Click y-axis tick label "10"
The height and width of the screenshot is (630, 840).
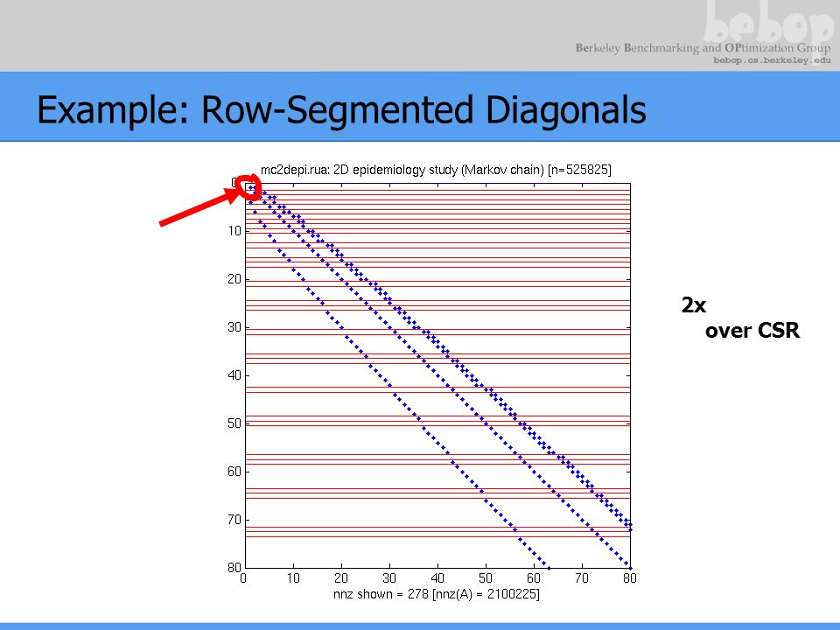click(x=234, y=231)
